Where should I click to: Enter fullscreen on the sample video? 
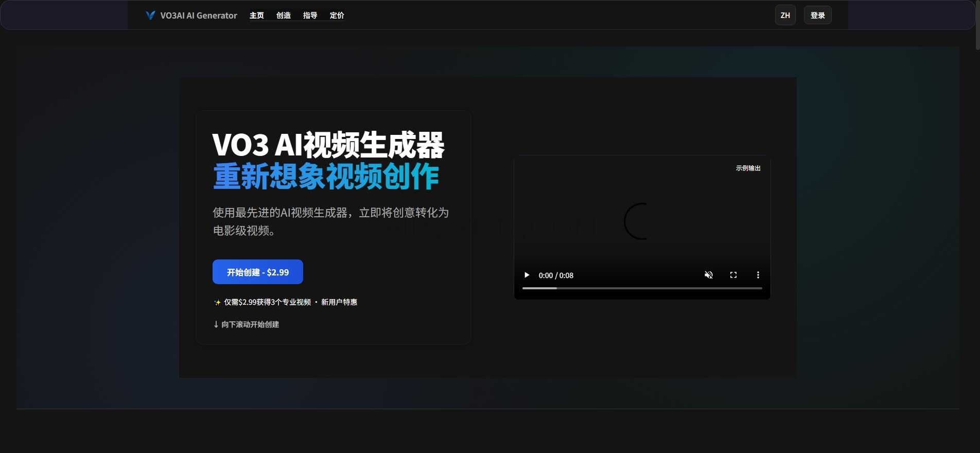click(733, 275)
